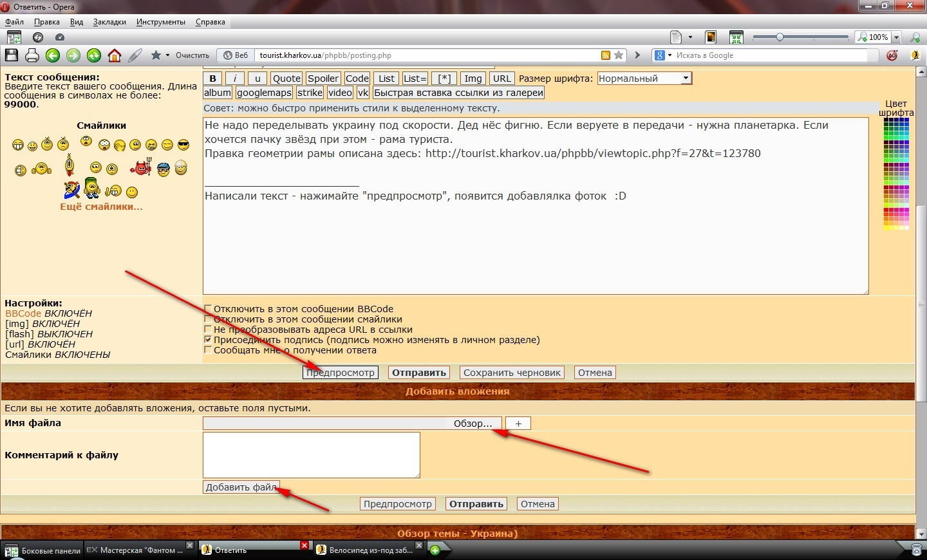Bookmark page with address bar star icon
This screenshot has width=927, height=560.
[x=619, y=55]
